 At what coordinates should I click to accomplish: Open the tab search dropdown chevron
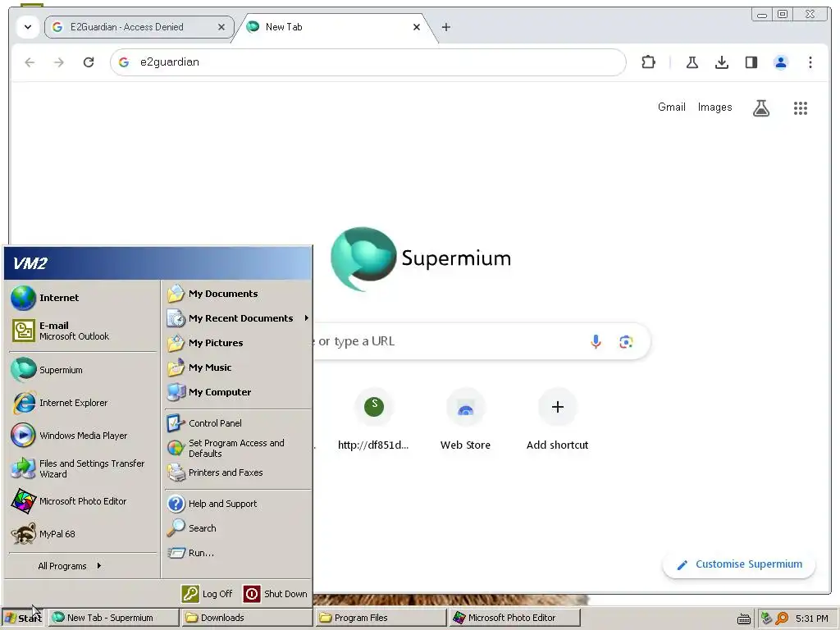(28, 27)
